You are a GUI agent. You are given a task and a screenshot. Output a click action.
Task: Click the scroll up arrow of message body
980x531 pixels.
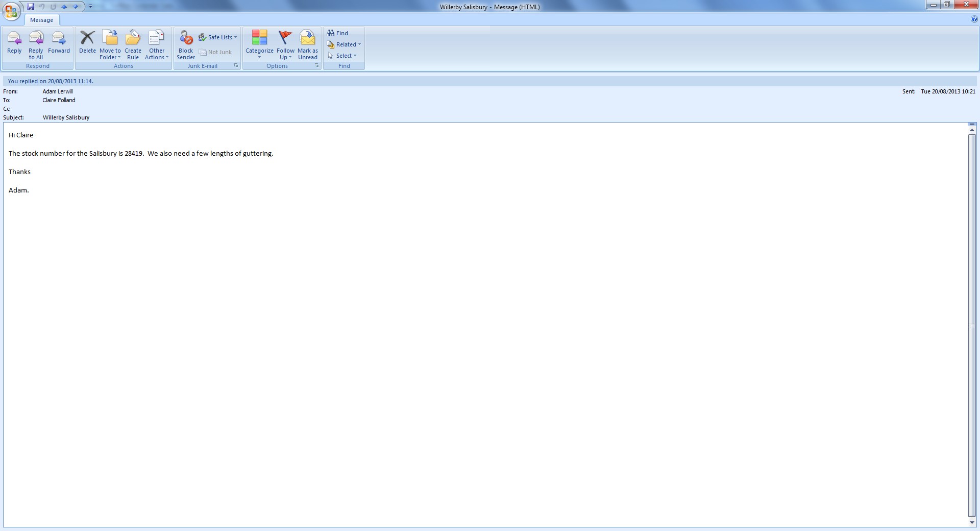click(x=972, y=131)
